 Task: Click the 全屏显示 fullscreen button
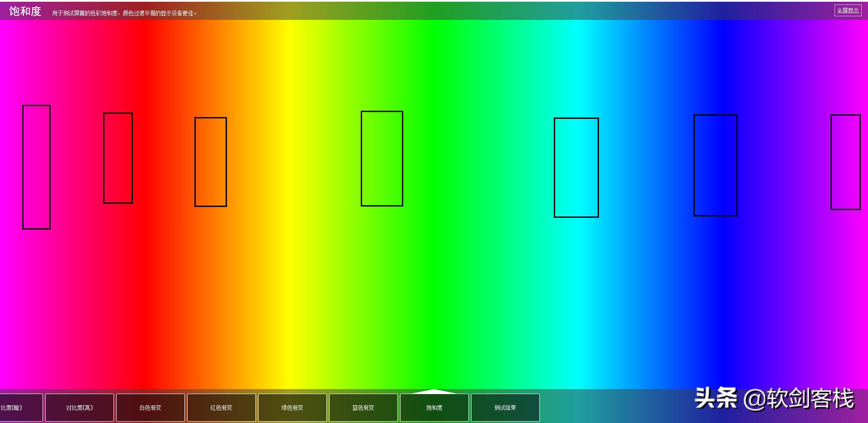point(848,10)
